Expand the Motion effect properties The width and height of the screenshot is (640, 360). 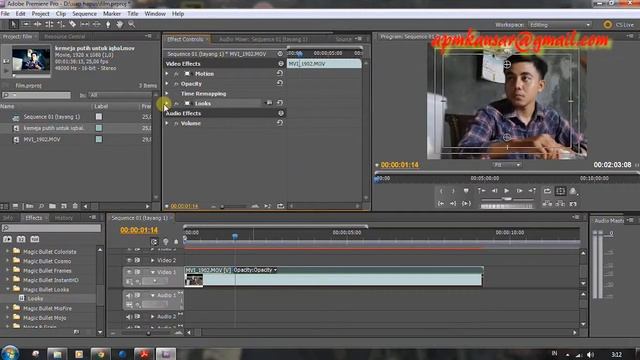(x=167, y=73)
